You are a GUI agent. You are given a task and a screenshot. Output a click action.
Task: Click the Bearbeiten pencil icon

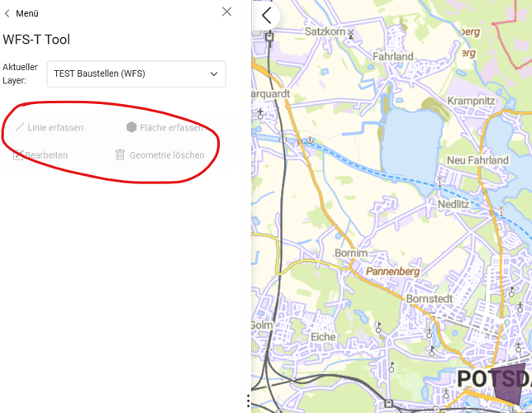coord(18,154)
